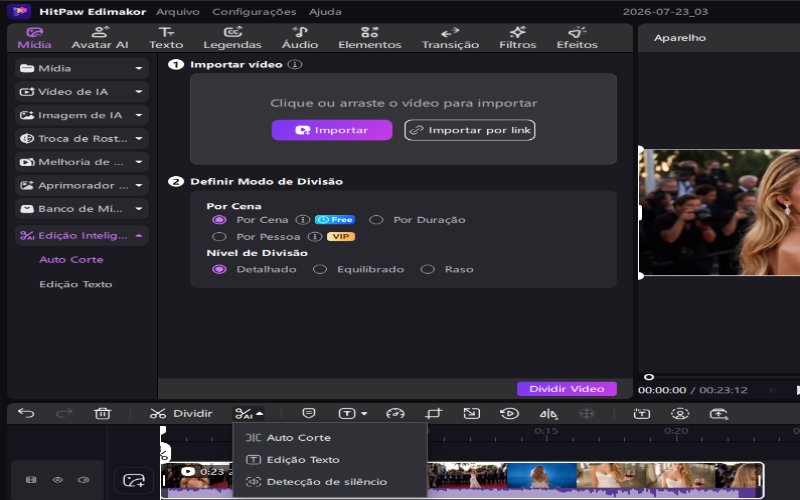The image size is (800, 500).
Task: Open the Filtros tab
Action: coord(517,38)
